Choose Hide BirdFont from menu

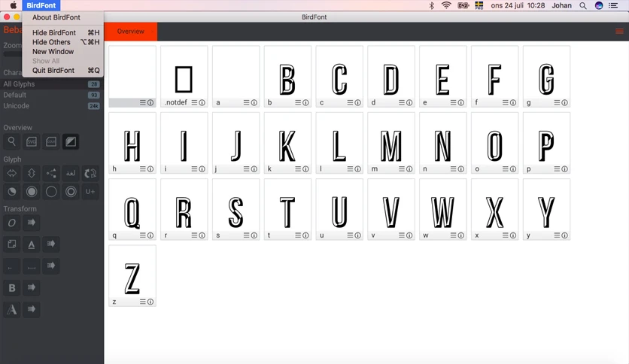point(63,32)
